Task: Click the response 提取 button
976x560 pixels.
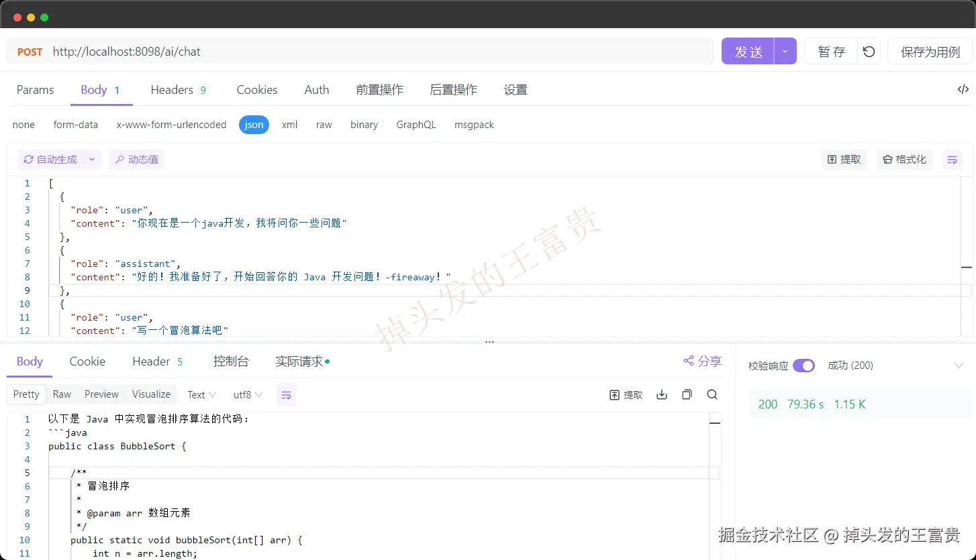Action: (x=626, y=395)
